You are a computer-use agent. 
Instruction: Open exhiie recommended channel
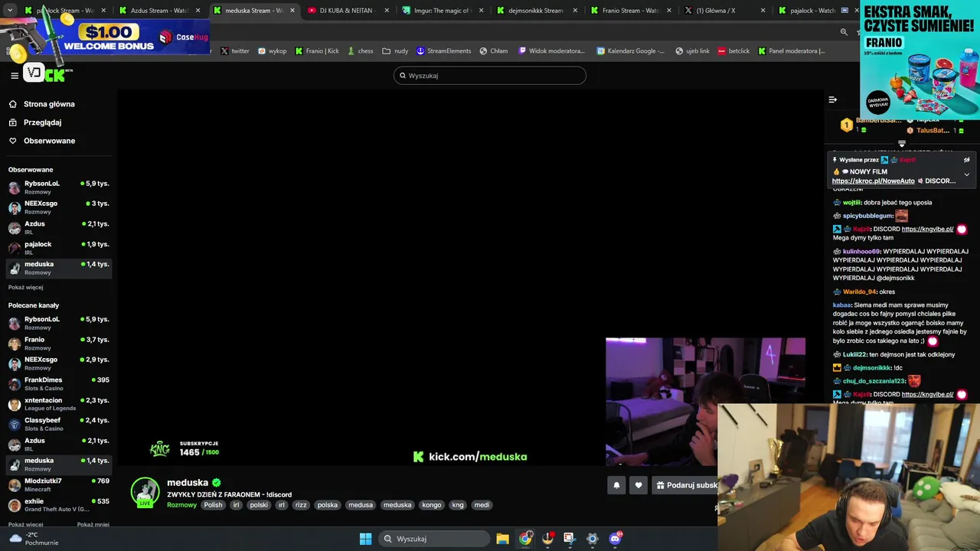pos(58,505)
